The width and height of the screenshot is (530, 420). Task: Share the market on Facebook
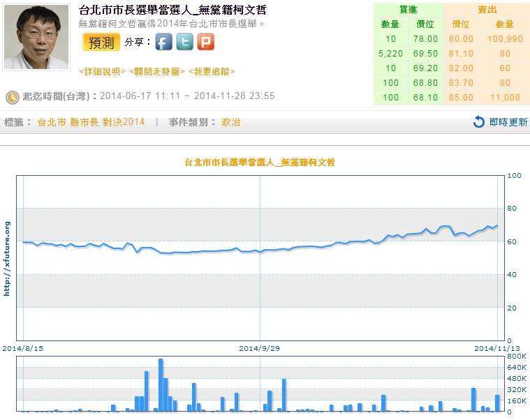(164, 42)
